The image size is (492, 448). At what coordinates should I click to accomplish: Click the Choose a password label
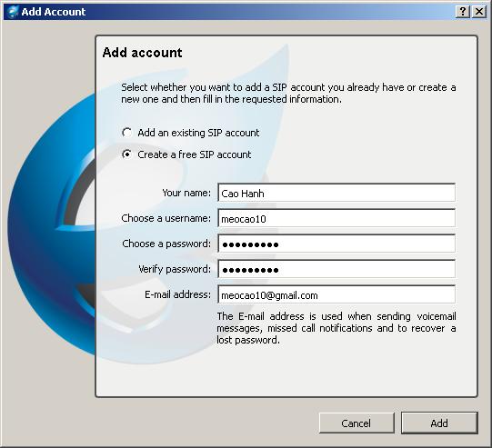click(166, 244)
